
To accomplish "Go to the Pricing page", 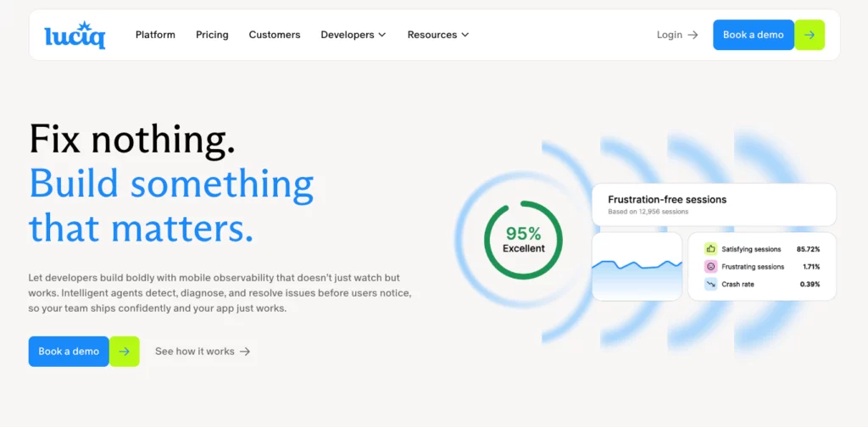I will click(212, 35).
